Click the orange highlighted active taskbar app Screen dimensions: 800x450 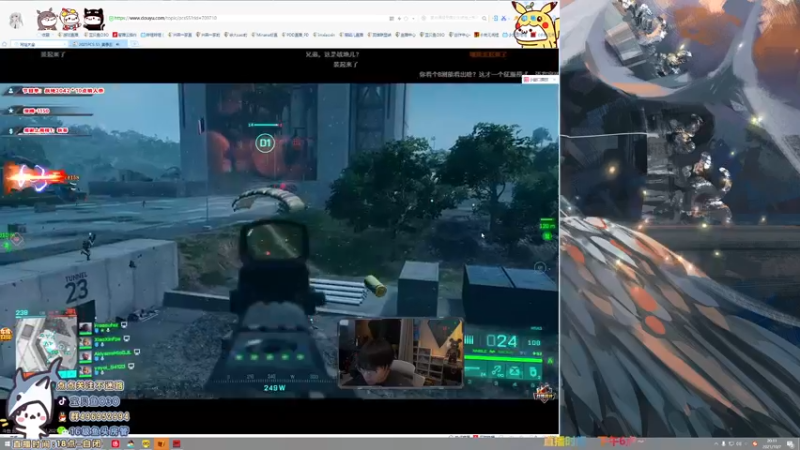[x=161, y=444]
